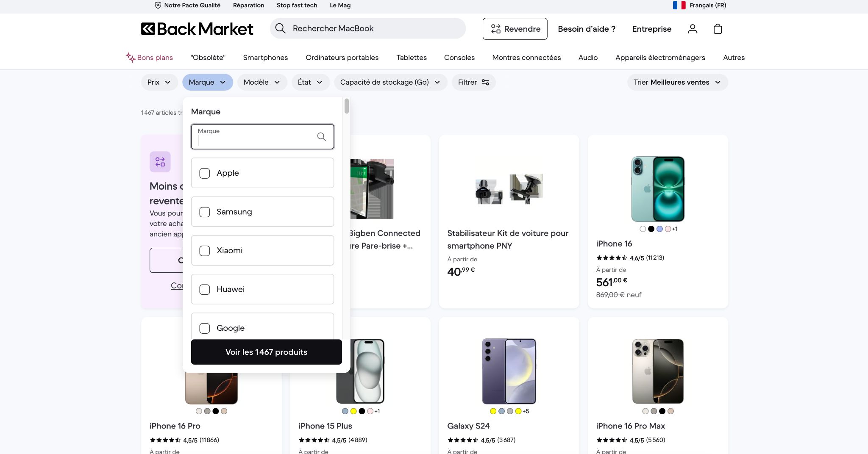Screen dimensions: 868x454
Task: Click the Revendre button
Action: [x=515, y=29]
